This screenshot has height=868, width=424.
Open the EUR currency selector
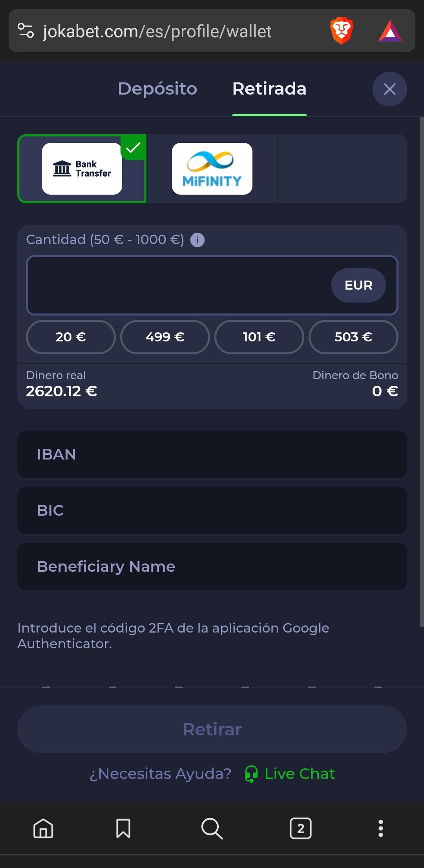click(x=358, y=285)
